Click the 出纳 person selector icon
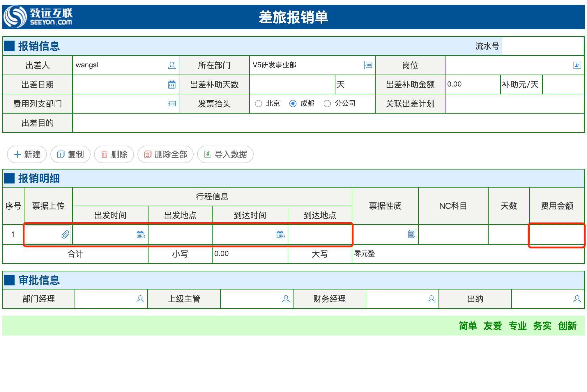The width and height of the screenshot is (587, 392). pos(577,299)
